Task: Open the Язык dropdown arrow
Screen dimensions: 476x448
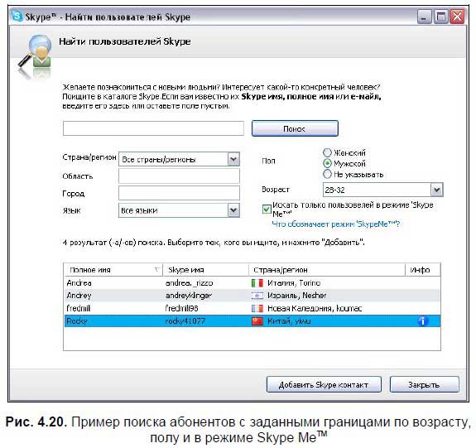Action: coord(233,210)
